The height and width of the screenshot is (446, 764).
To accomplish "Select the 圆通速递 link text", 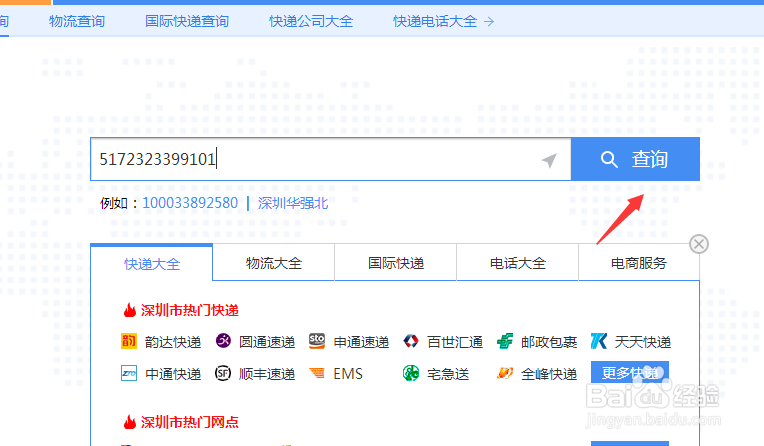I will 267,342.
